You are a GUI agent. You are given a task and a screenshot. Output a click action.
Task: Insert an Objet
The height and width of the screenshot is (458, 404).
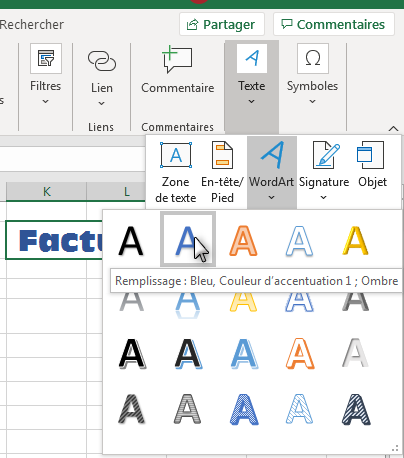tap(372, 165)
